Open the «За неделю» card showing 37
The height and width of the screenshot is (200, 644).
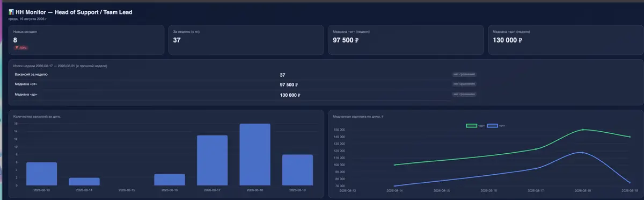[245, 40]
